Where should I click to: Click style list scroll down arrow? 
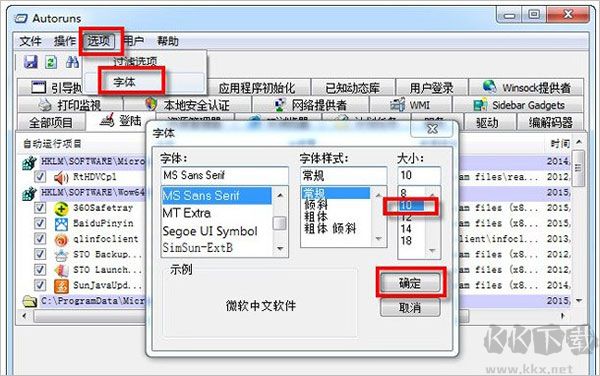coord(378,239)
